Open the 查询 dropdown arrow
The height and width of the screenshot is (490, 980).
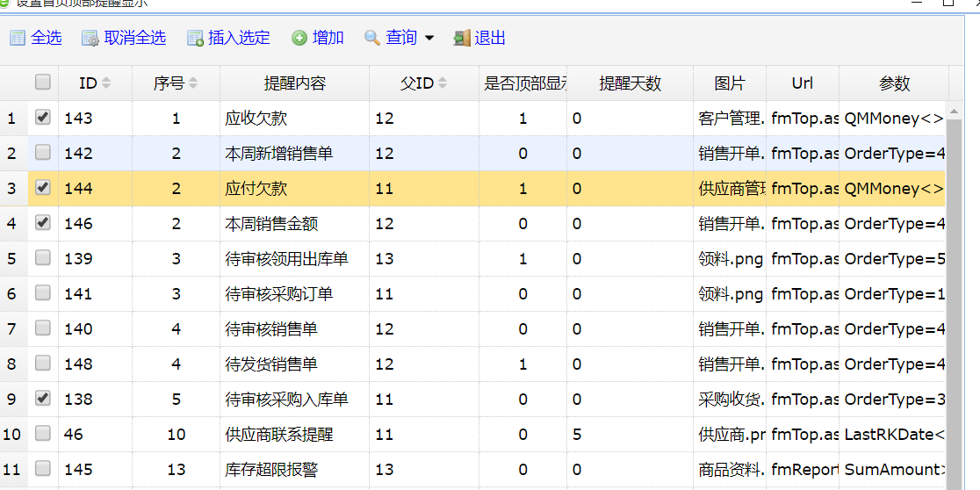point(429,38)
